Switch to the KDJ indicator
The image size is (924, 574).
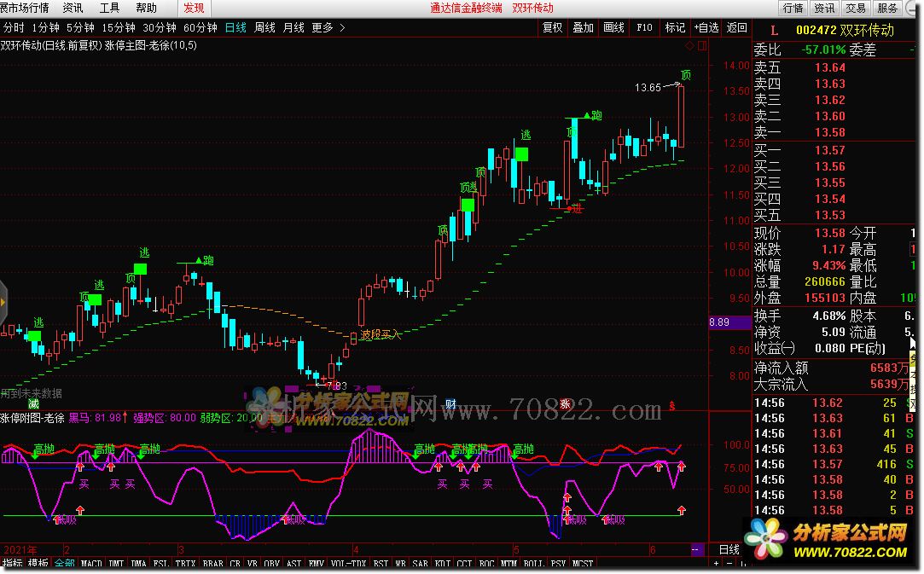pos(443,564)
